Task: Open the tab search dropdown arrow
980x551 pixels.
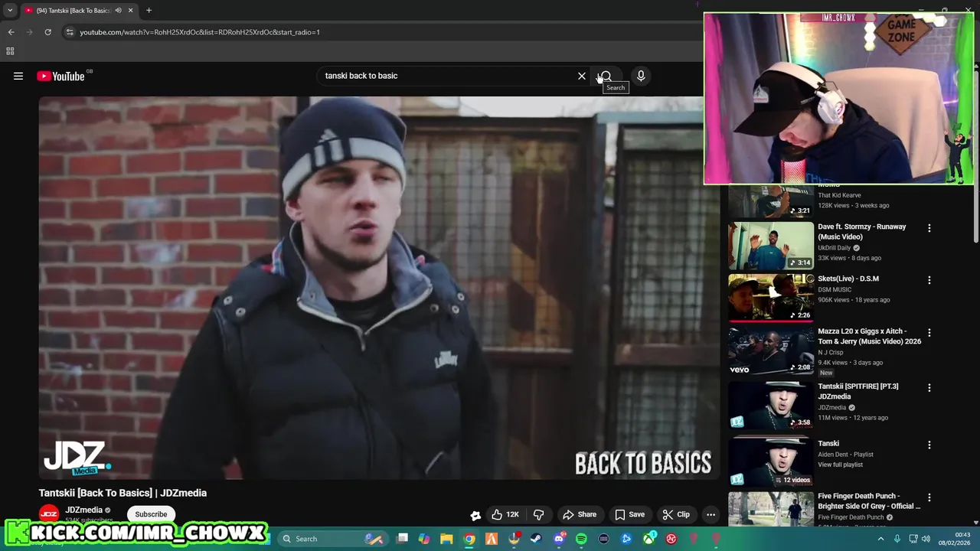Action: [x=10, y=10]
